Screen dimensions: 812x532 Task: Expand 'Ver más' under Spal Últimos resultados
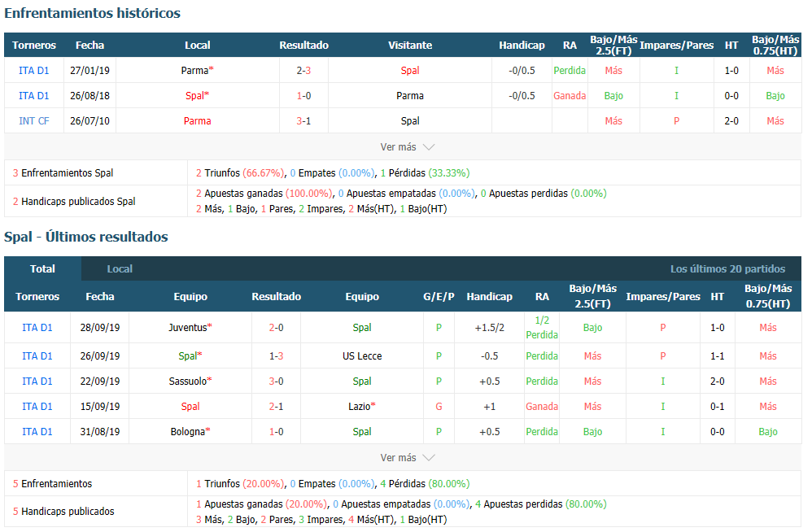[407, 457]
